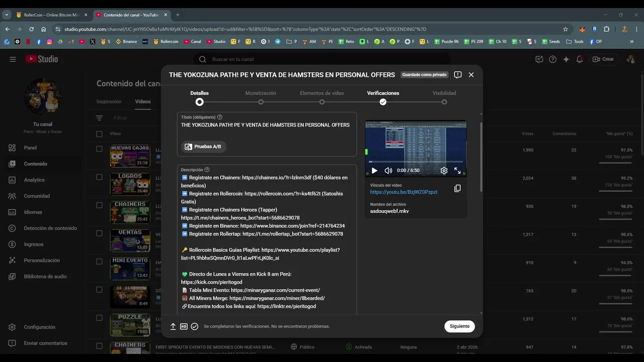The image size is (644, 362).
Task: Tick the checkbox for the 8:49 video
Action: click(x=99, y=290)
